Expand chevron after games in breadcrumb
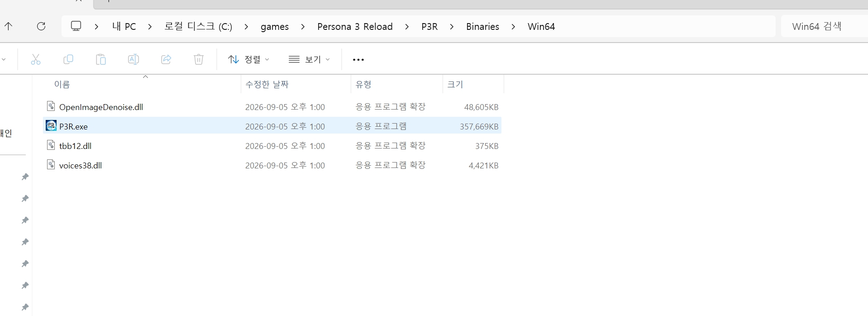This screenshot has width=868, height=316. [303, 27]
